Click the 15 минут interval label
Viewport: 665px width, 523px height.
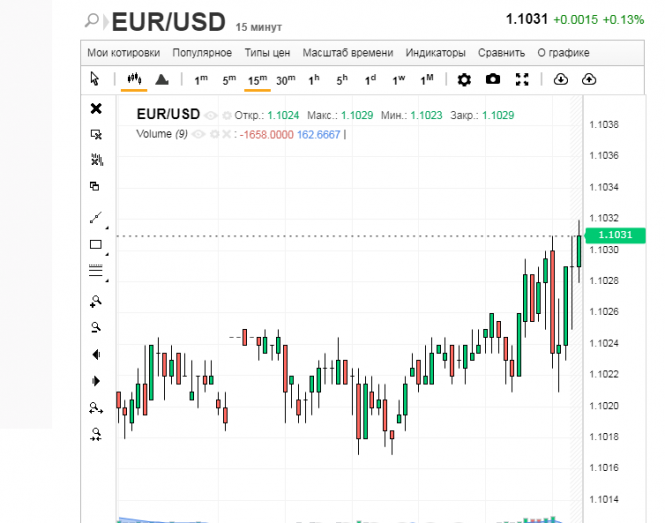pos(259,27)
